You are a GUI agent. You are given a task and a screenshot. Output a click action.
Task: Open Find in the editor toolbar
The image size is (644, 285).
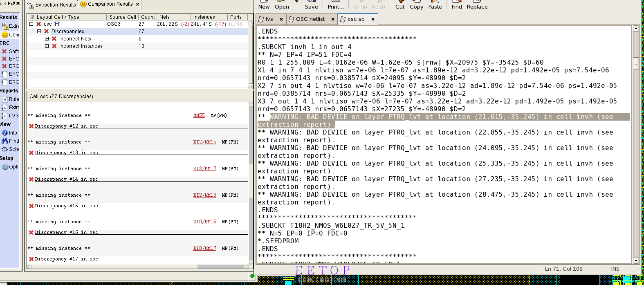[457, 5]
